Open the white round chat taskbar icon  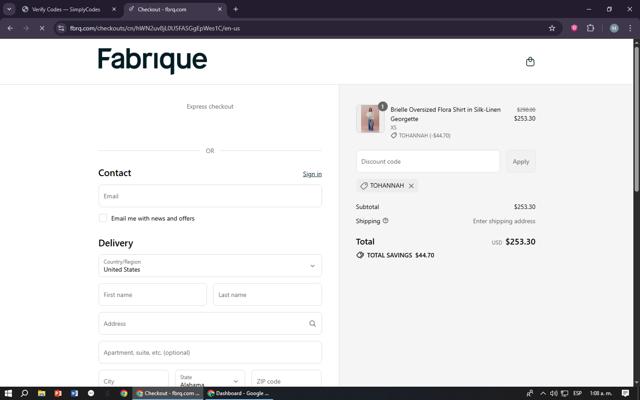click(91, 393)
